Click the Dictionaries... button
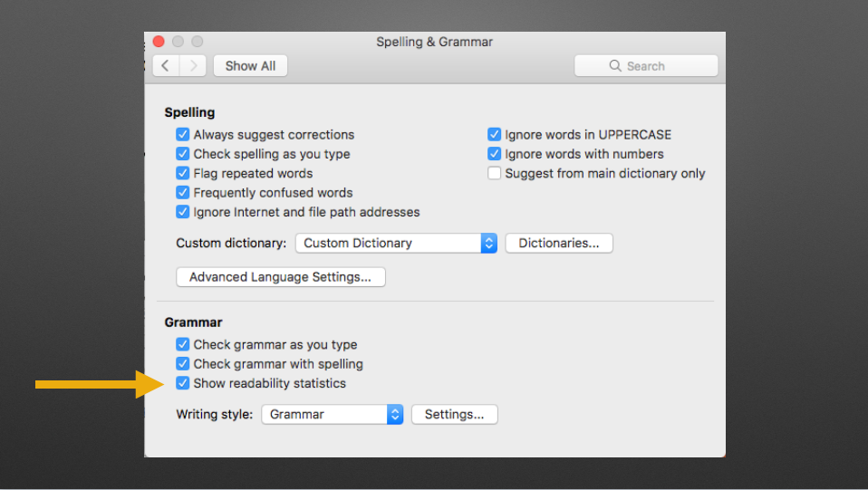The height and width of the screenshot is (490, 868). (559, 243)
